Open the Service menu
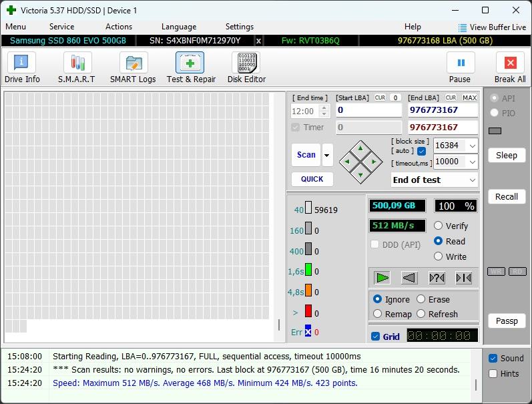 tap(62, 27)
